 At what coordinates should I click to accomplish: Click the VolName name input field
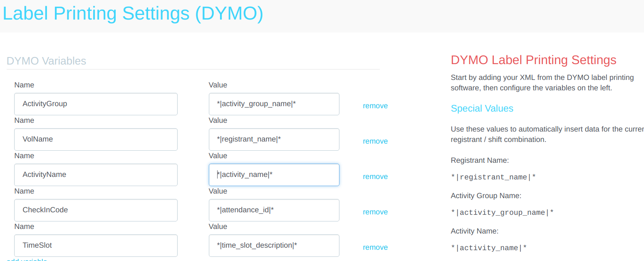click(96, 139)
